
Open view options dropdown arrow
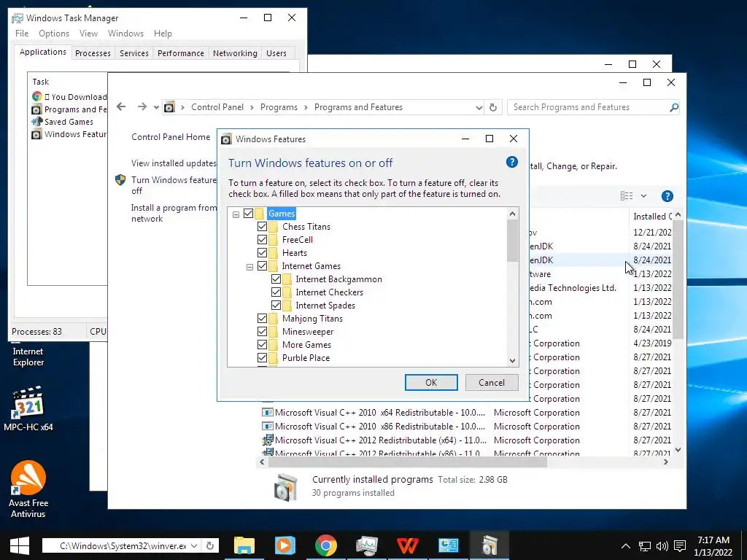coord(643,196)
